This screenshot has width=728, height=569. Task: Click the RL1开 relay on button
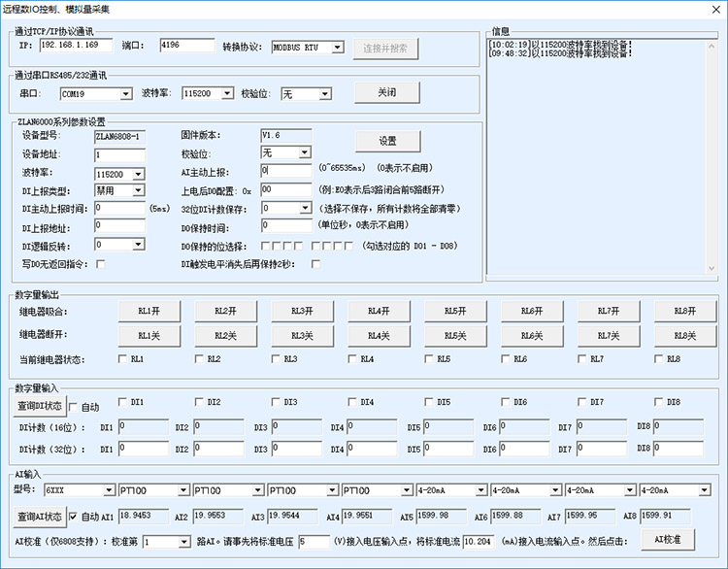(149, 311)
